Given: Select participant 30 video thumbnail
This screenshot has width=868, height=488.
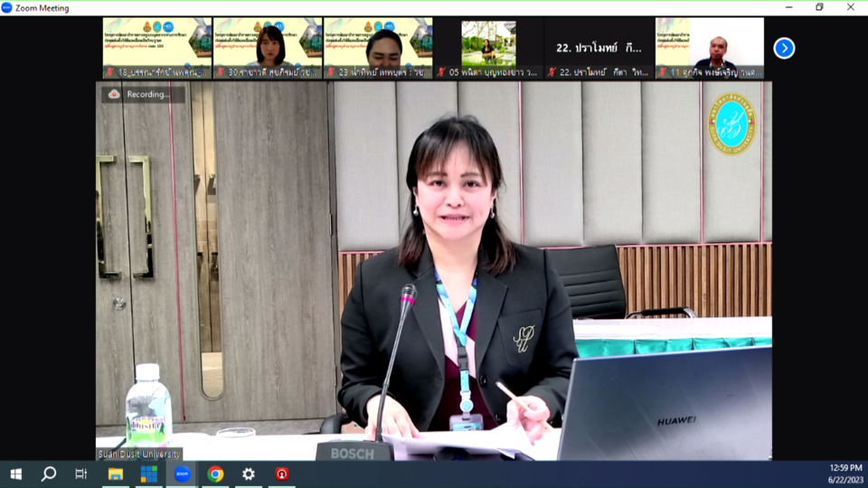Looking at the screenshot, I should 268,42.
